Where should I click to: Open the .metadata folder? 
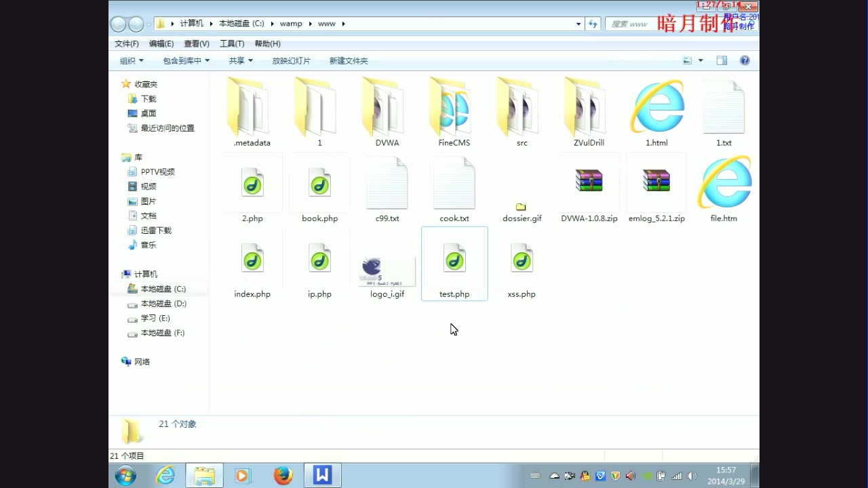coord(252,112)
